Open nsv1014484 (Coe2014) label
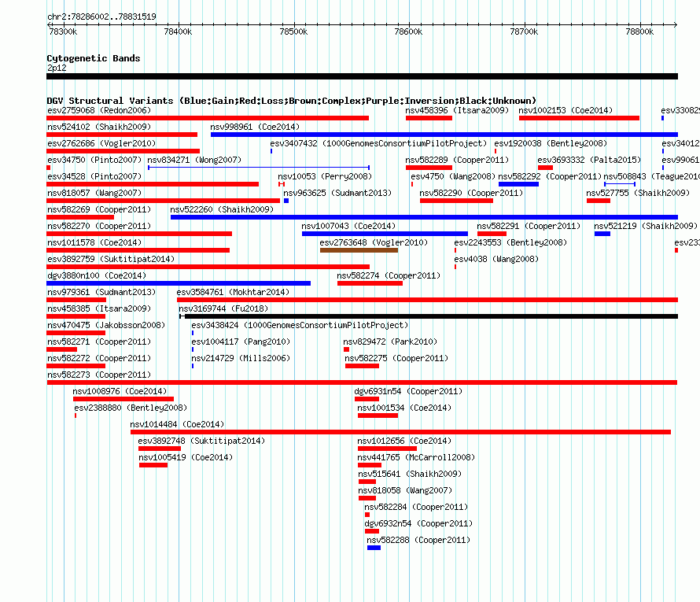The height and width of the screenshot is (602, 700). (x=177, y=424)
